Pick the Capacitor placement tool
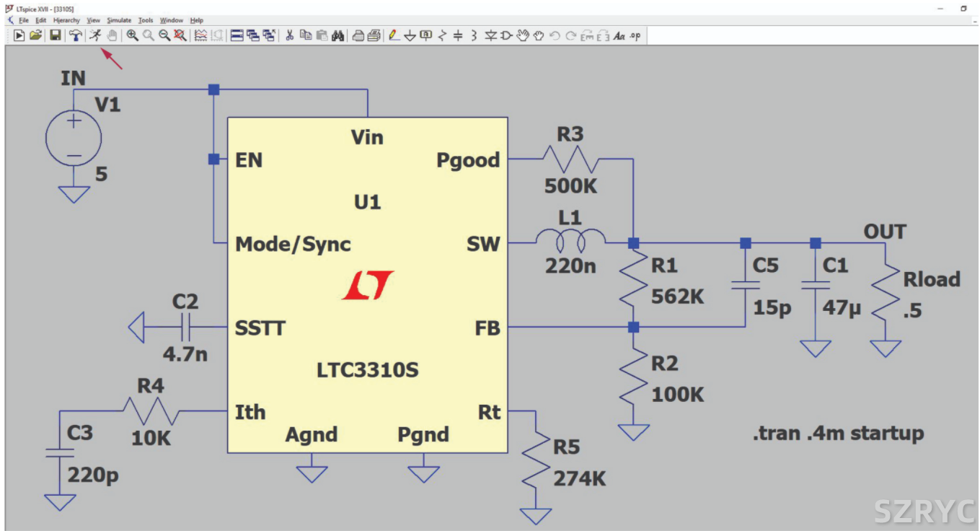This screenshot has height=531, width=980. coord(458,35)
